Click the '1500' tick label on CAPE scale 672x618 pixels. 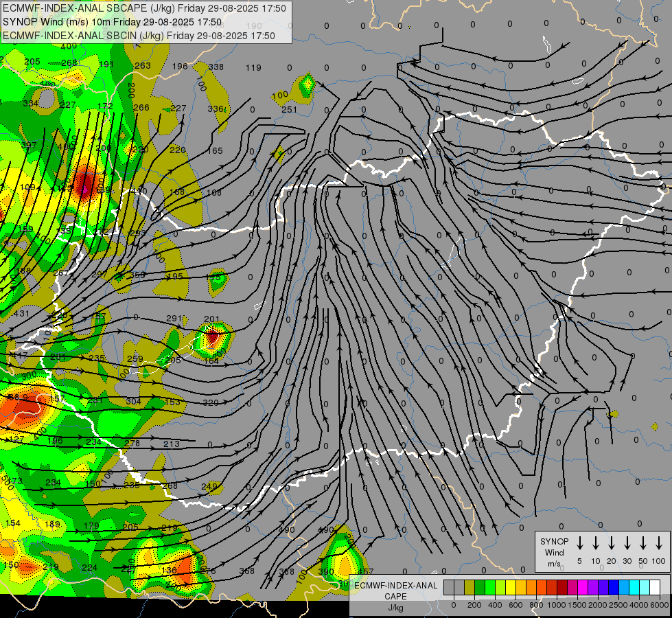pos(577,605)
